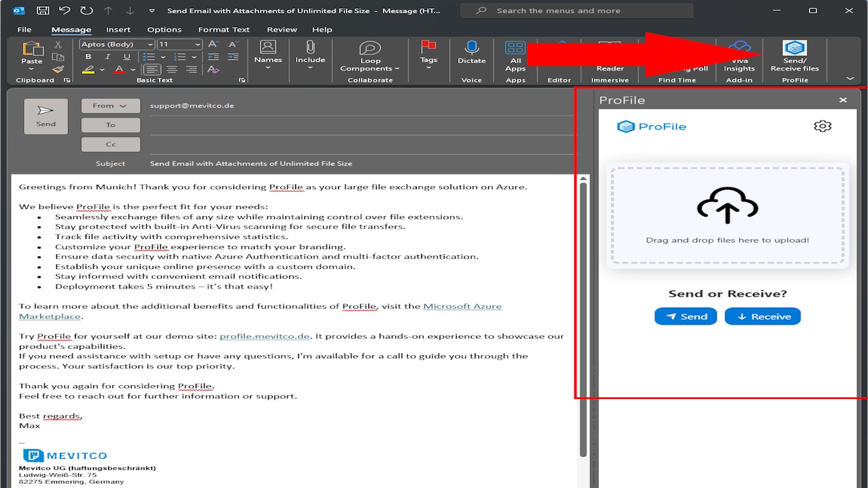Open the File menu
Viewport: 868px width, 488px height.
[24, 29]
